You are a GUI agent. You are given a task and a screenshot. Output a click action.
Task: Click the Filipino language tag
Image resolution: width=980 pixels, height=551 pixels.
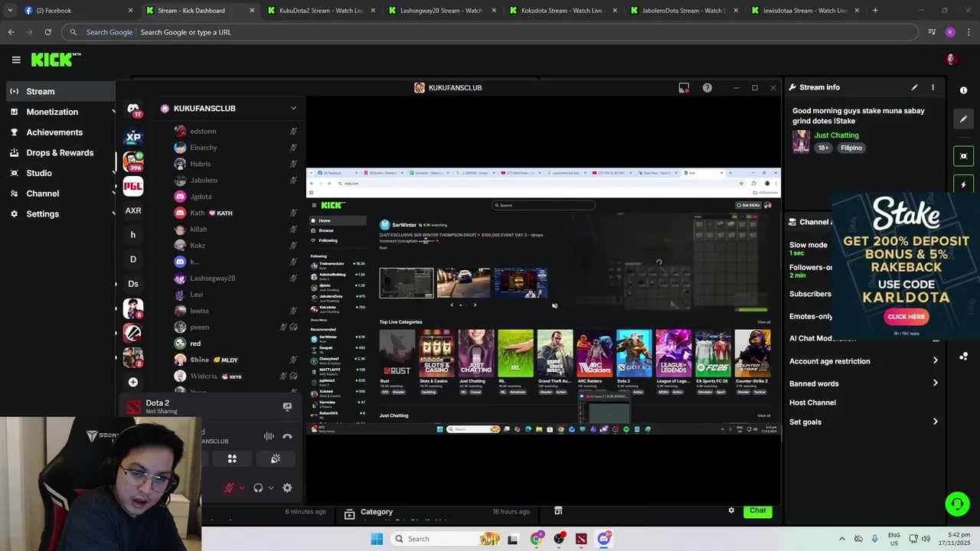851,148
